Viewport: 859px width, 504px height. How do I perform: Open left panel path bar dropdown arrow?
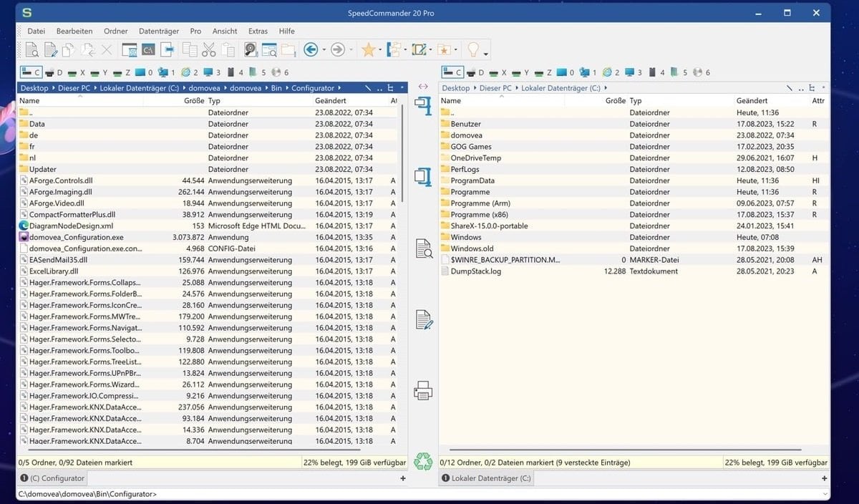(x=403, y=88)
